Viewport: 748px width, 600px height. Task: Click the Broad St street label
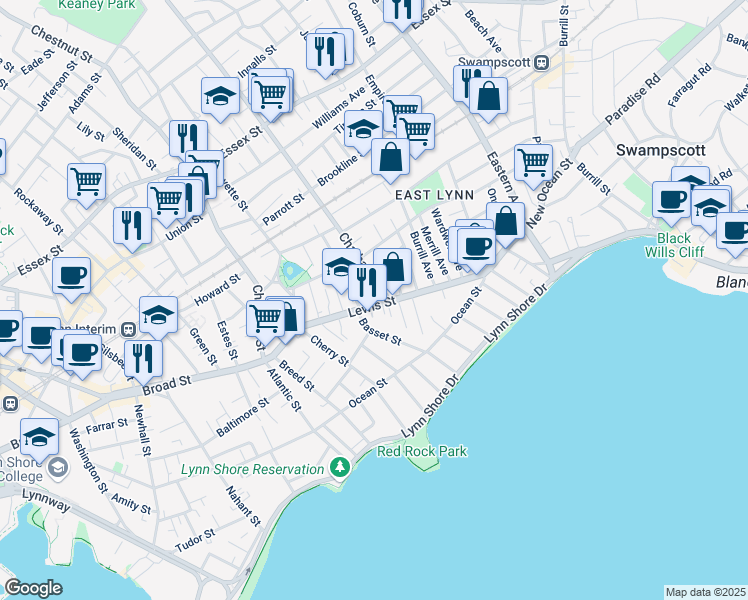(x=166, y=384)
